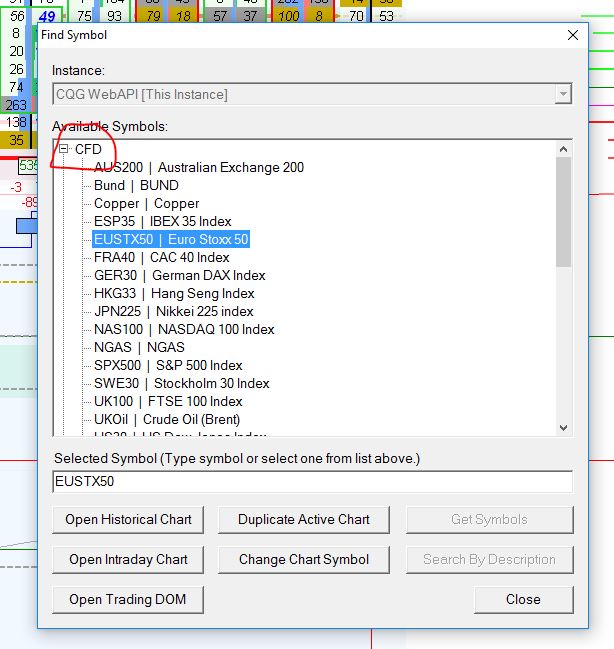Collapse the CFD tree node
614x649 pixels.
tap(63, 149)
